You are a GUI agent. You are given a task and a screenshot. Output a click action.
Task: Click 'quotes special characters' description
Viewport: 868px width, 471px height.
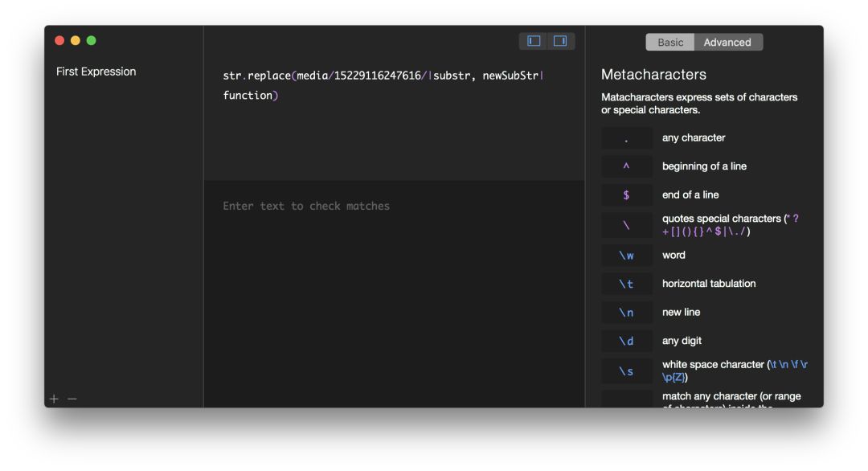click(x=730, y=225)
